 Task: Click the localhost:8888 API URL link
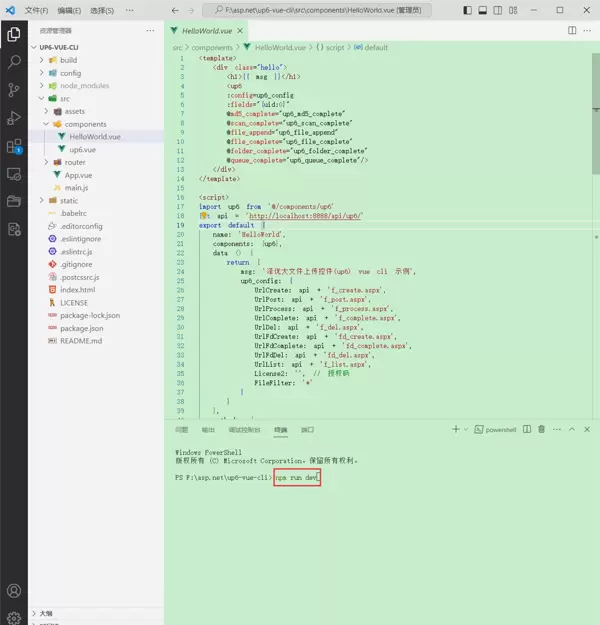[x=304, y=215]
